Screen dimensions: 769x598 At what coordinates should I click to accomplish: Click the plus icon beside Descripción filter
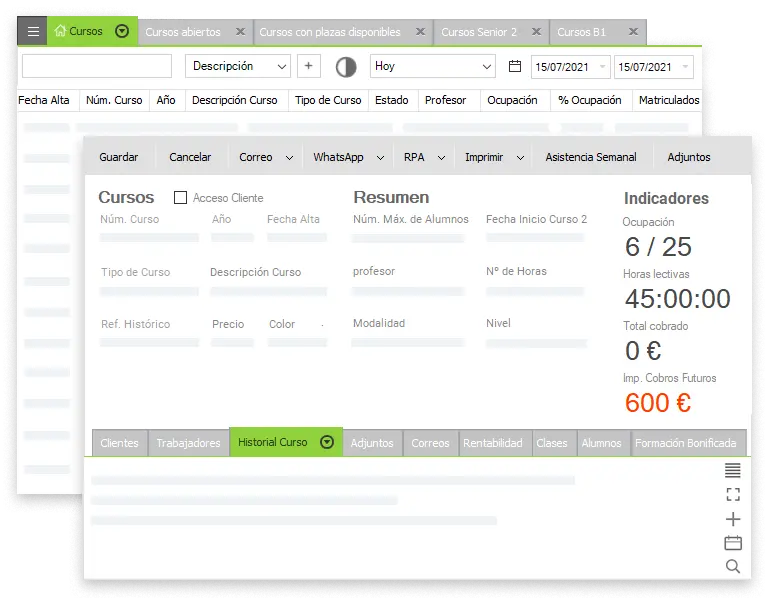click(x=308, y=66)
